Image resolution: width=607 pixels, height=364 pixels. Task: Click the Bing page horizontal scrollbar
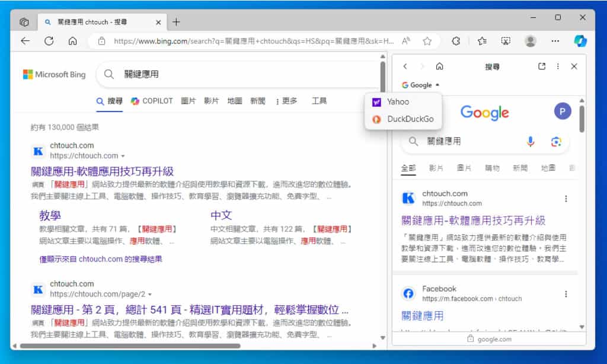130,346
